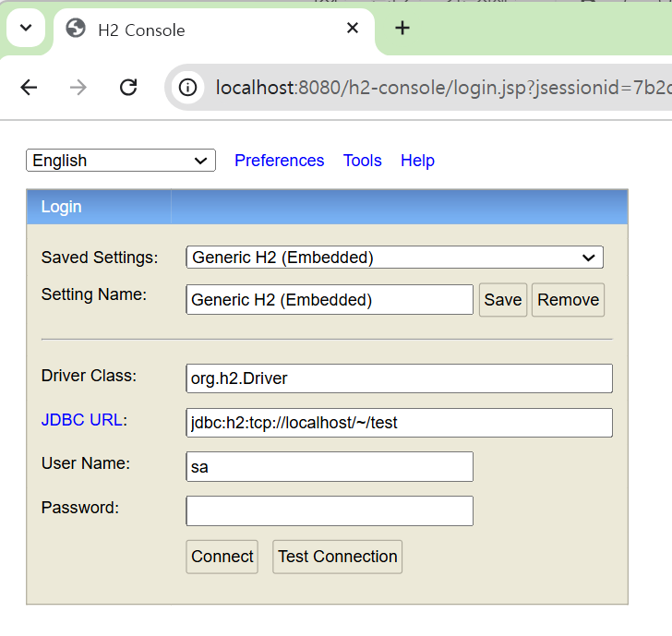The height and width of the screenshot is (636, 672).
Task: Remove the saved setting
Action: click(x=568, y=300)
